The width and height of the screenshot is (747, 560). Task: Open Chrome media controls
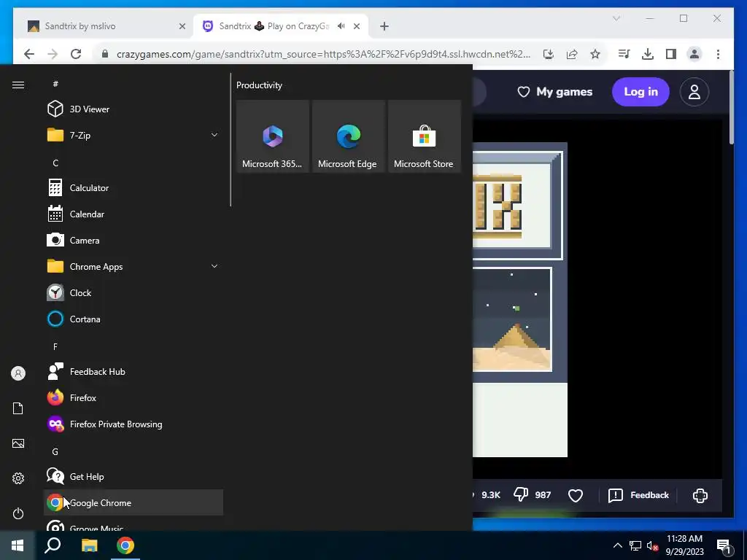coord(624,54)
